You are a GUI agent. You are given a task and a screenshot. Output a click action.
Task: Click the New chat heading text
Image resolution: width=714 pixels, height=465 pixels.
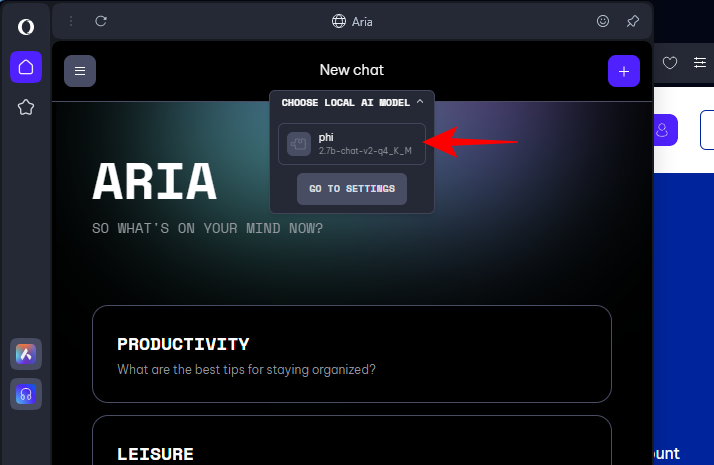352,70
